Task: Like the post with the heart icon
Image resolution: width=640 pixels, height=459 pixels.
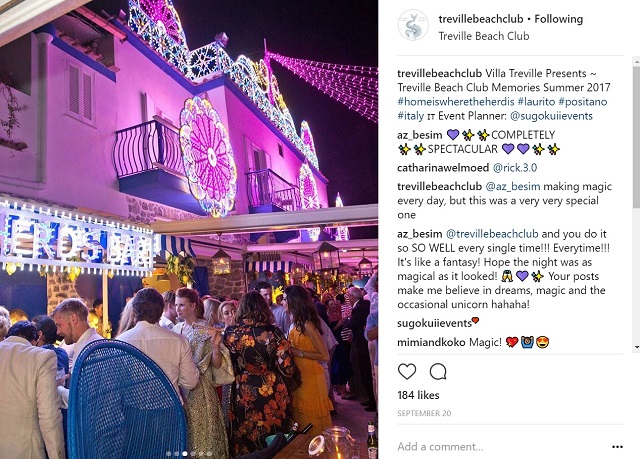Action: (407, 372)
